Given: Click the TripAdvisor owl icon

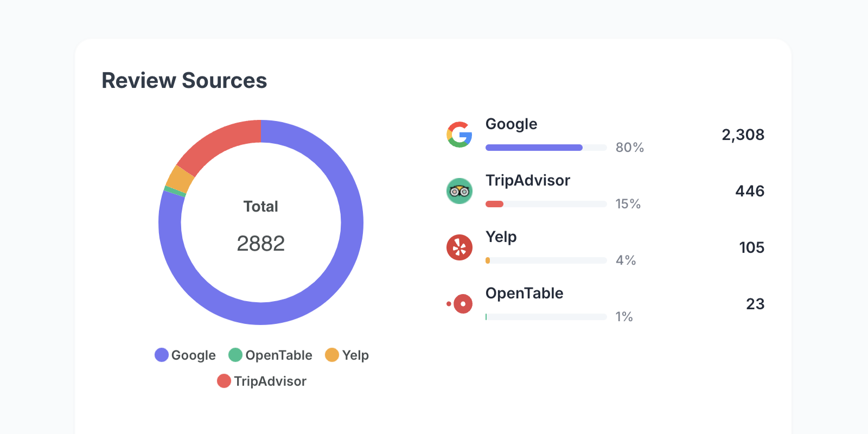Looking at the screenshot, I should click(459, 191).
